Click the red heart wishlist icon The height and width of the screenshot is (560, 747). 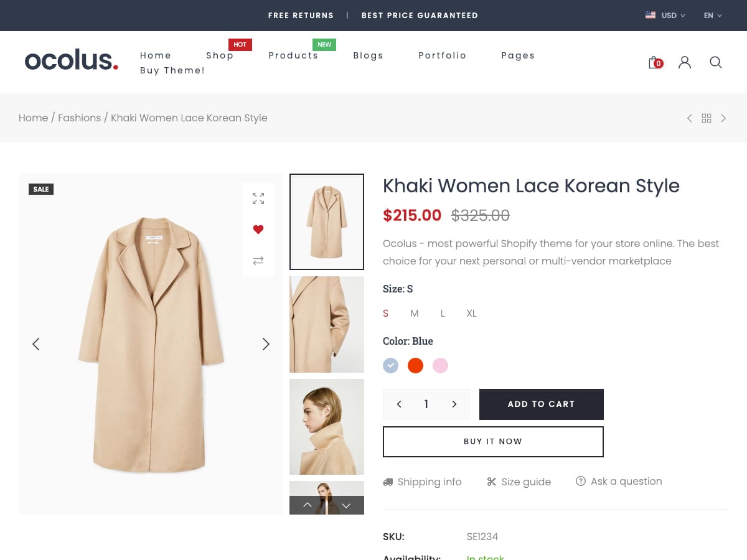[258, 230]
